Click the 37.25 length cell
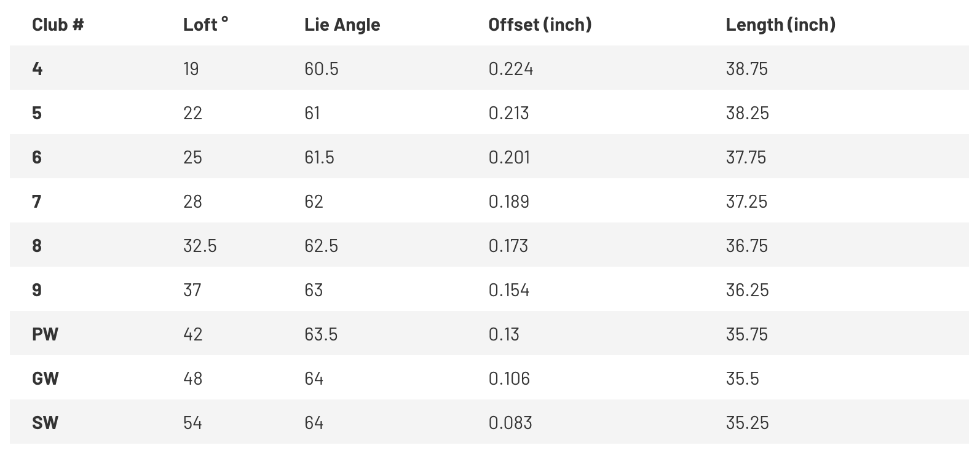Image resolution: width=980 pixels, height=456 pixels. point(746,202)
